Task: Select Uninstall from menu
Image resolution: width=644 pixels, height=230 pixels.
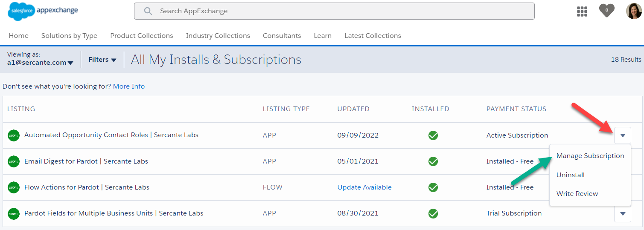Action: tap(571, 175)
